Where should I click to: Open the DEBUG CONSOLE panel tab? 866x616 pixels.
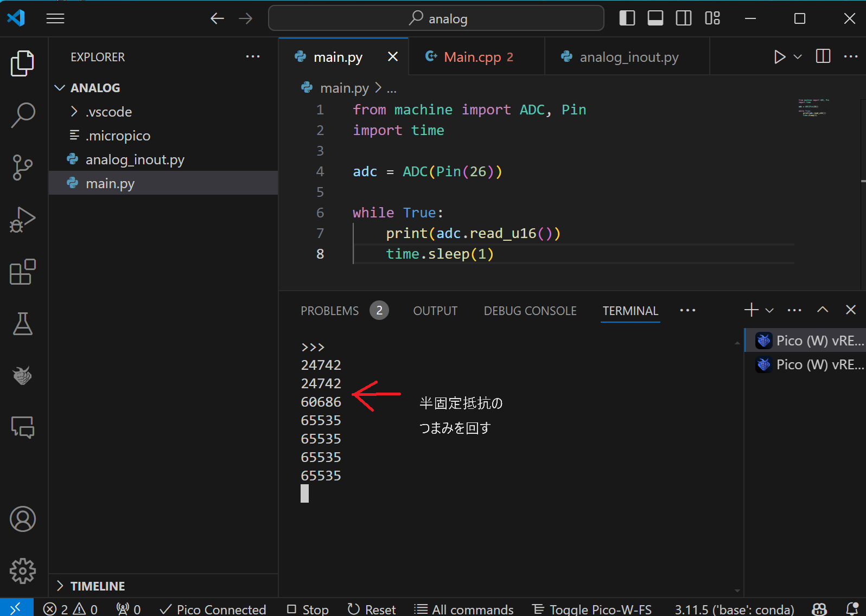[530, 311]
